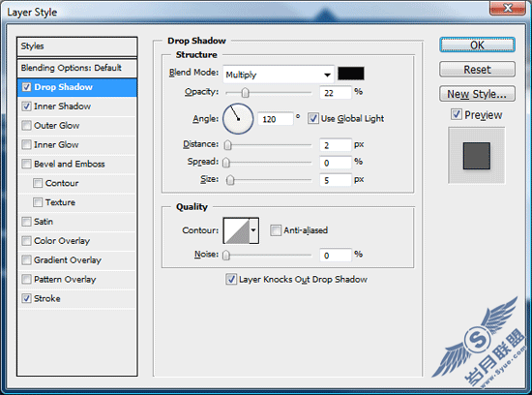Confirm with the OK button
Image resolution: width=532 pixels, height=395 pixels.
click(478, 45)
